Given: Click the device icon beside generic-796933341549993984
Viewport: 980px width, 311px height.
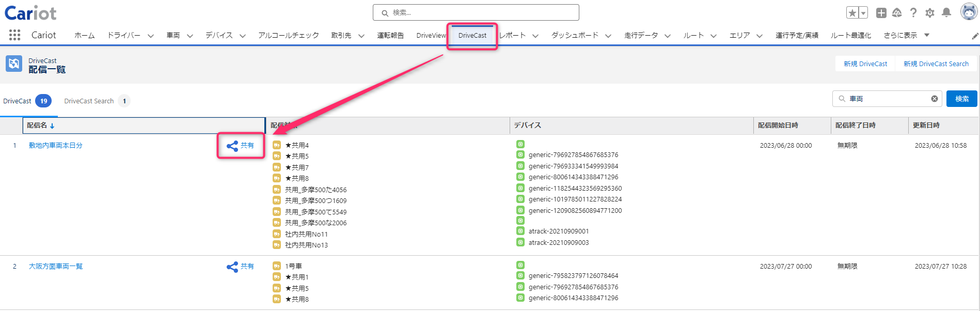Looking at the screenshot, I should point(520,166).
